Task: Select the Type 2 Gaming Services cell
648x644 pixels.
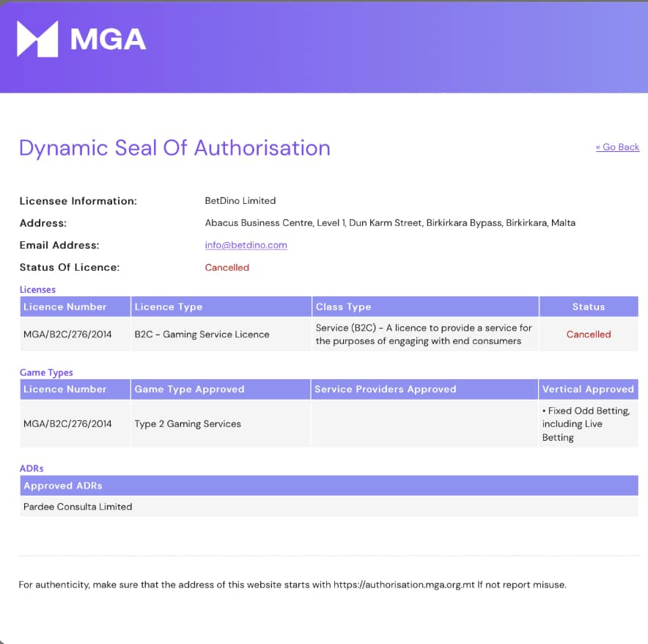Action: pos(188,424)
